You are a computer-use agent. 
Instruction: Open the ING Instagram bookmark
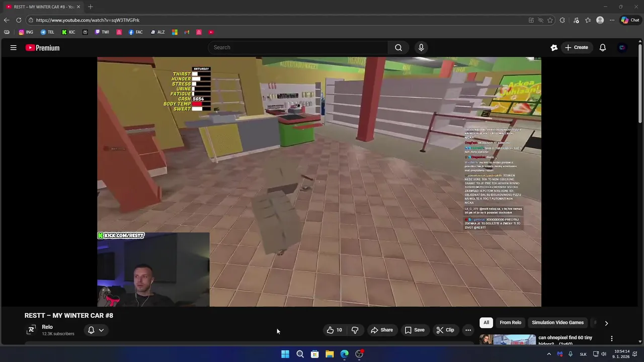26,32
